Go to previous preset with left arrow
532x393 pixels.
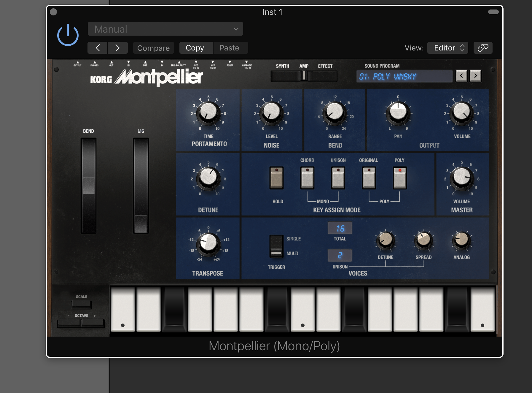tap(98, 48)
